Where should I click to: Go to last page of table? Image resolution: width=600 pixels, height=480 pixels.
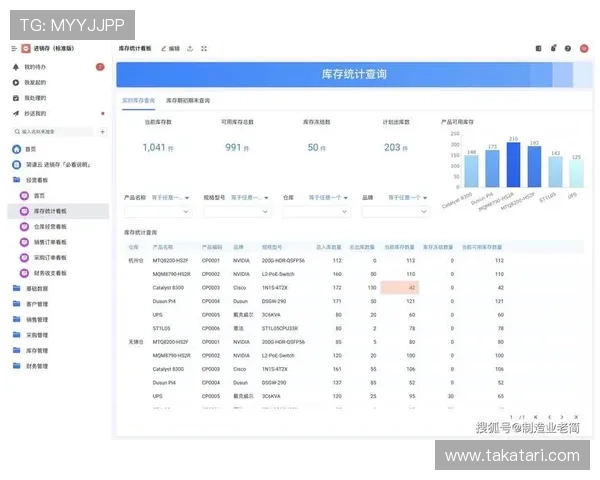click(576, 417)
